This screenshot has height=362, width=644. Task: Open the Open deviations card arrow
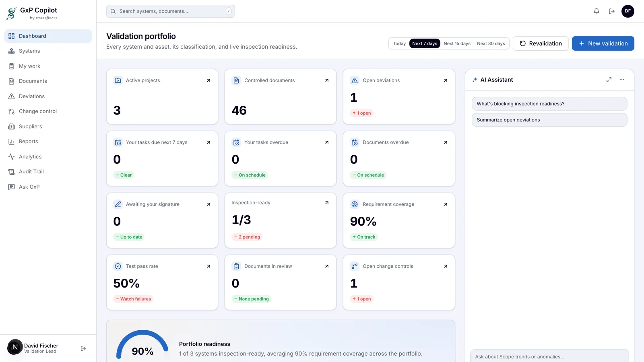(446, 80)
